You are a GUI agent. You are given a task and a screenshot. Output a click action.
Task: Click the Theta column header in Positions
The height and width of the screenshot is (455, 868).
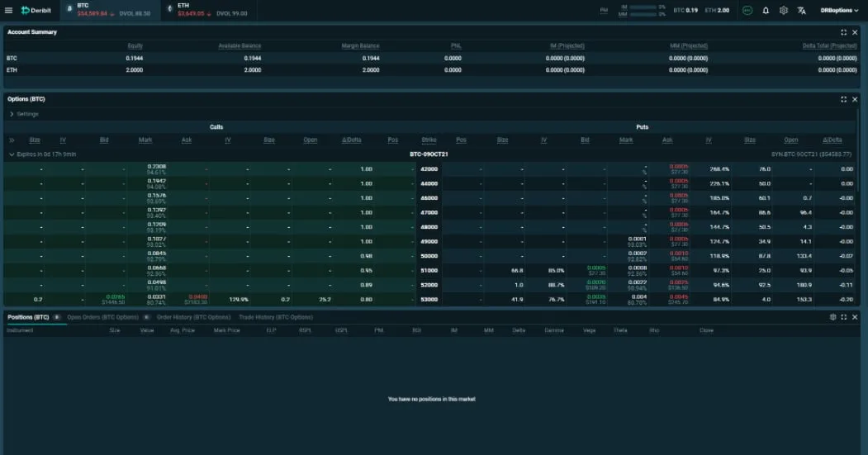pyautogui.click(x=620, y=330)
